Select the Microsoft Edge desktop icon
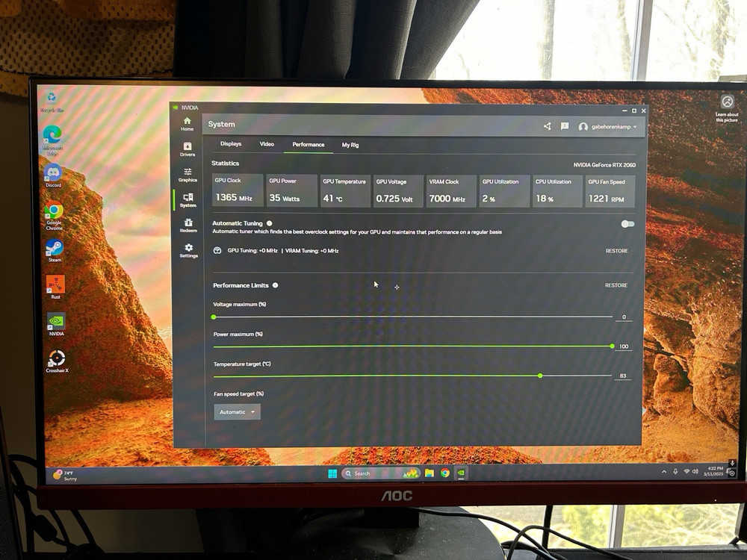Screen dimensions: 747x560 [x=52, y=140]
